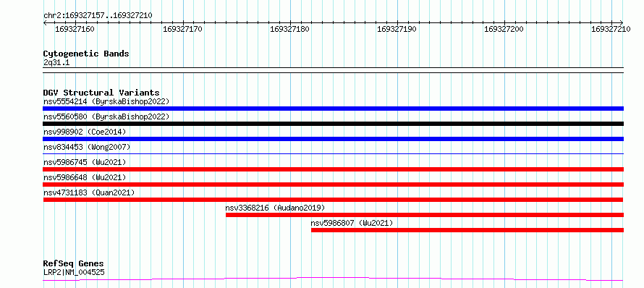Screen dimensions: 644x288
Task: Click the DGV Structural Variants track title
Action: click(101, 93)
